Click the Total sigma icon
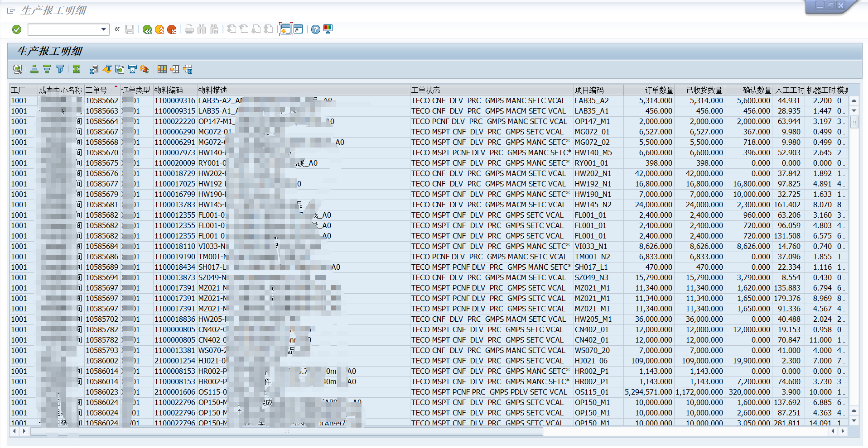 tap(77, 69)
